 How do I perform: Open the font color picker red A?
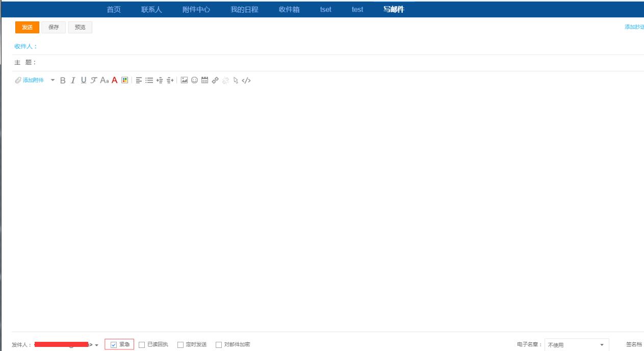115,80
